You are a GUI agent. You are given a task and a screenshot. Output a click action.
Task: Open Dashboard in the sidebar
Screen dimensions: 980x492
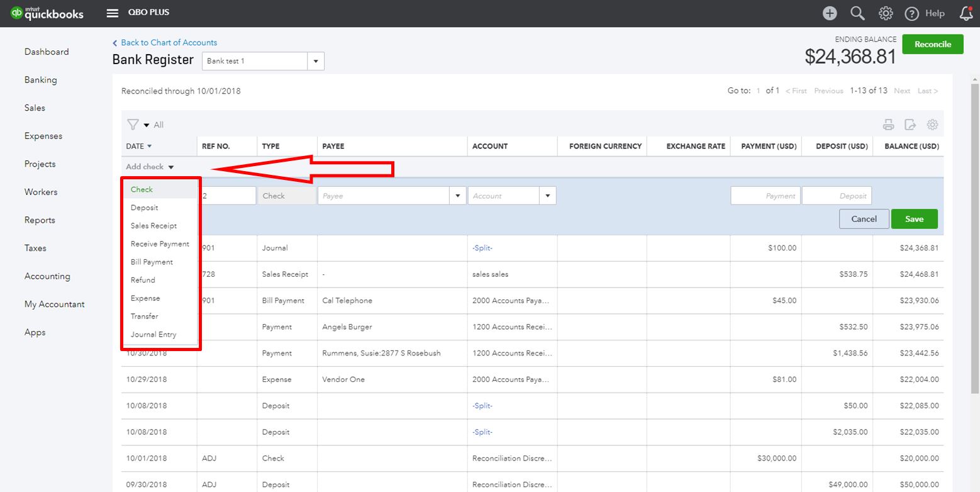[47, 52]
